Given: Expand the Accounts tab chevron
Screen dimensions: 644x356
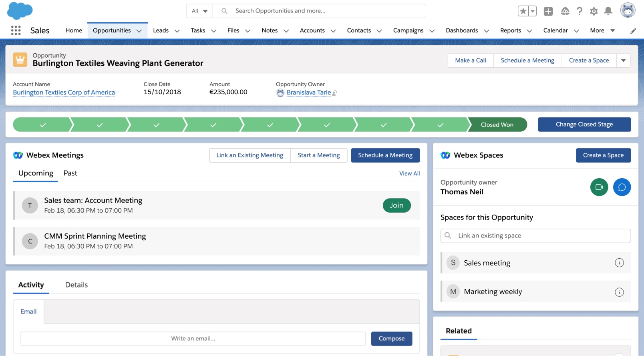Looking at the screenshot, I should (x=333, y=31).
